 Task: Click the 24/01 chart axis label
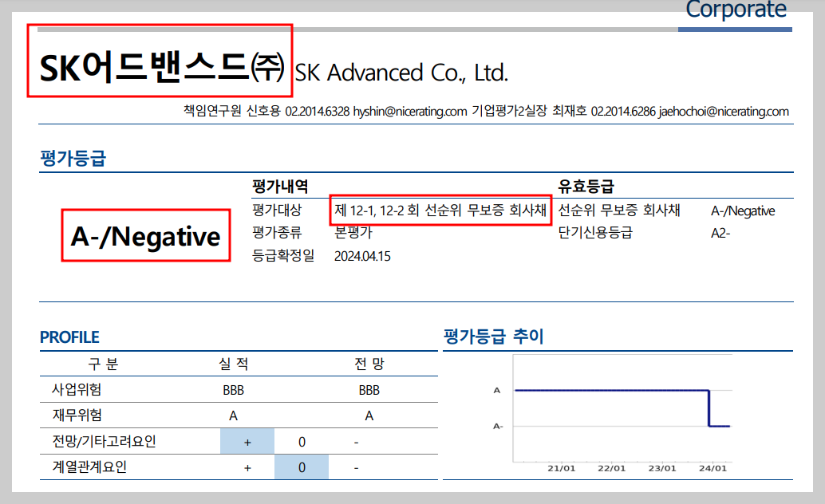(712, 468)
